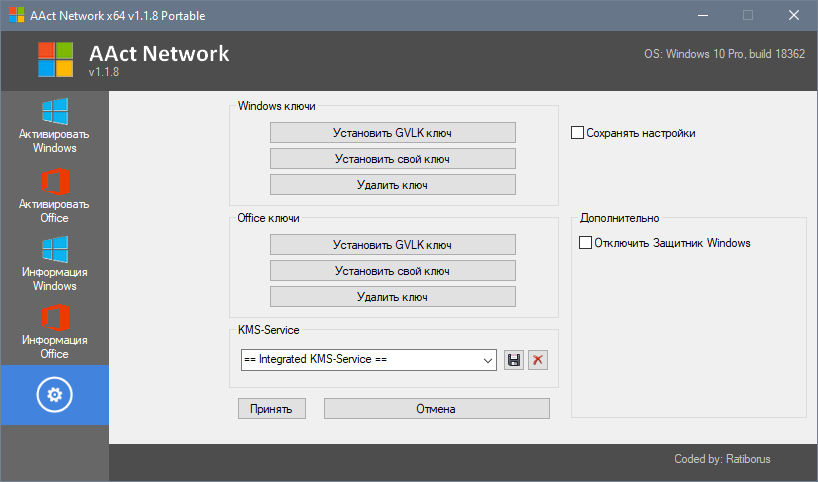Click the AAct Network colored logo in header
This screenshot has width=818, height=482.
56,59
